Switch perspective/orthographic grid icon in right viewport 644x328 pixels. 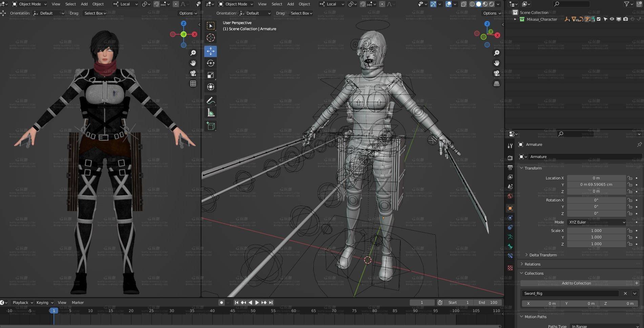point(497,83)
